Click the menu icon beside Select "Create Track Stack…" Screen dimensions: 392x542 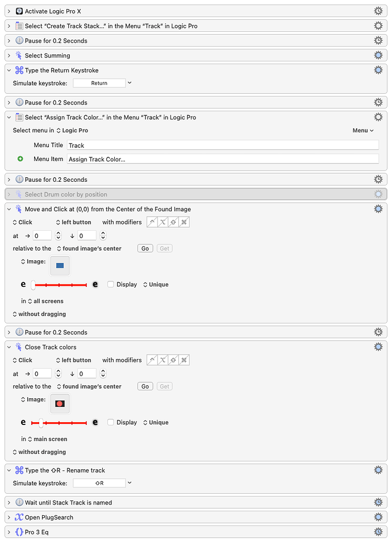coord(19,26)
